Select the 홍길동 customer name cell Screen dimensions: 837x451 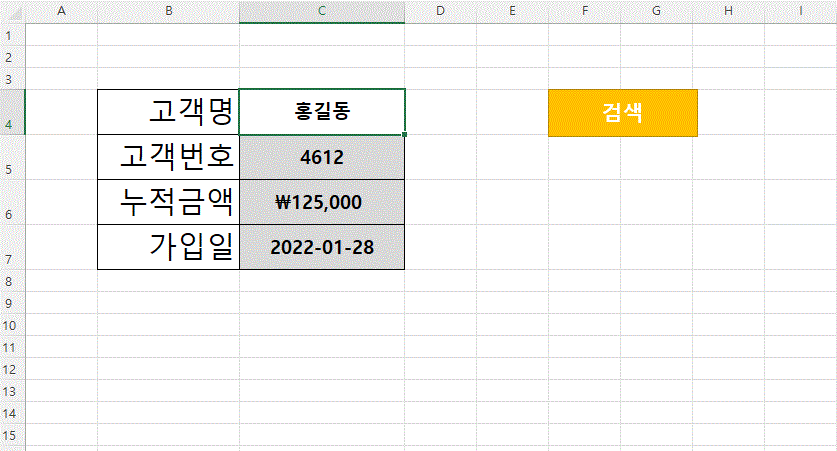[322, 112]
